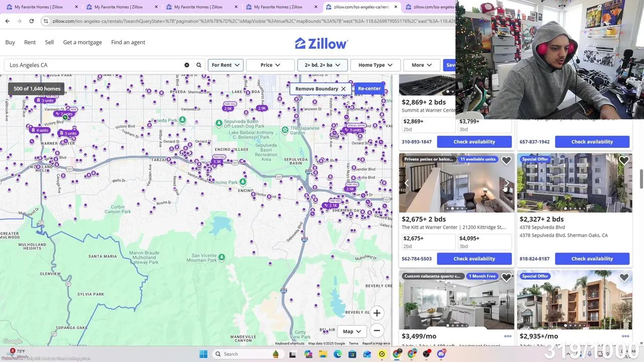Open site information icon in address bar

coord(46,21)
